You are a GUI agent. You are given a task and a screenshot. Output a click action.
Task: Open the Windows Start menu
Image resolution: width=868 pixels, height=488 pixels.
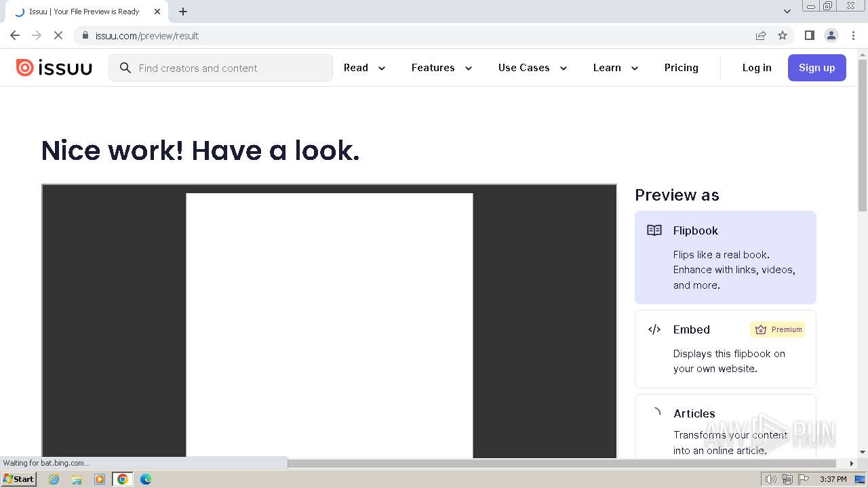pos(19,479)
